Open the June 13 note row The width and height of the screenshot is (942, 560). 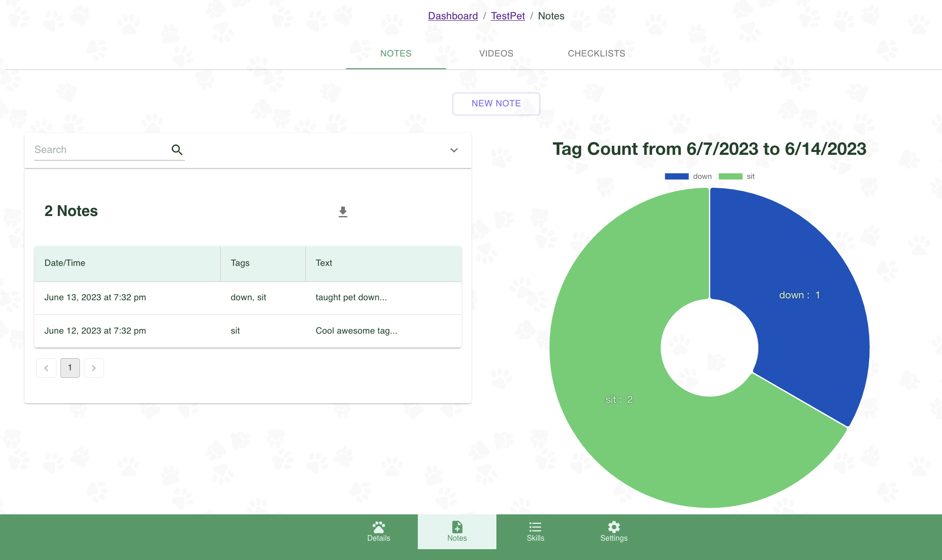(x=247, y=297)
